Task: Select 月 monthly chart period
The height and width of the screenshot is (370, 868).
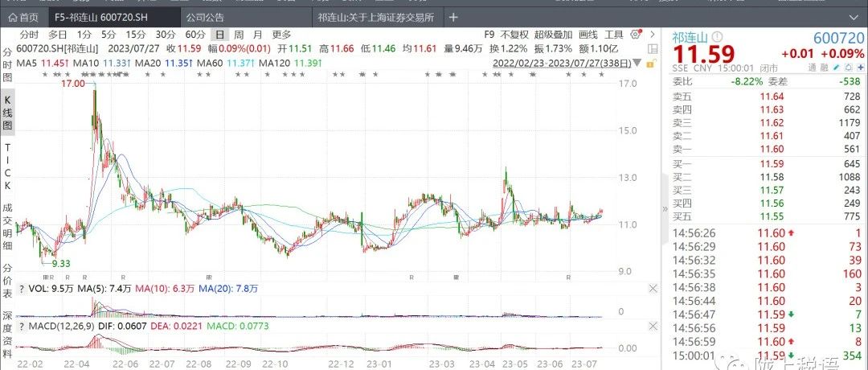Action: point(258,35)
